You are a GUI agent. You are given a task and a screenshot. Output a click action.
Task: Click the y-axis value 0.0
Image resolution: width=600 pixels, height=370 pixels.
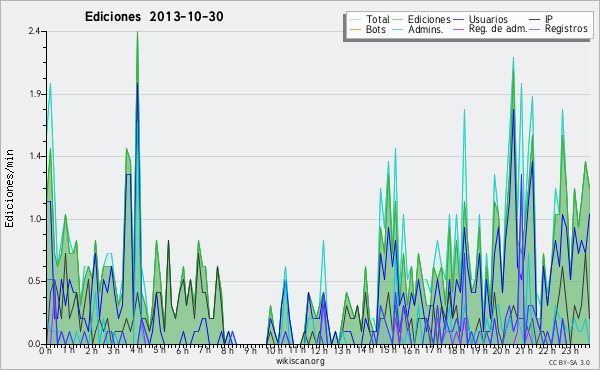[34, 344]
